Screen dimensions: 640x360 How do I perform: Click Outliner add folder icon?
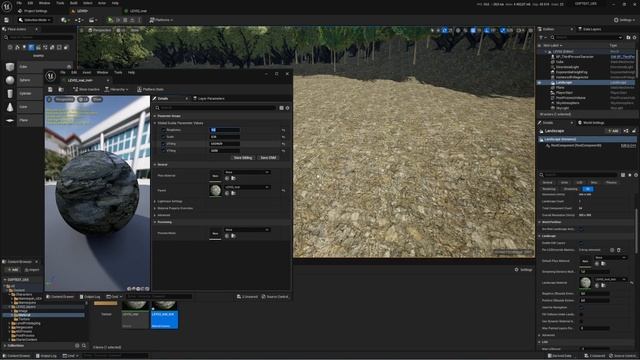[x=628, y=38]
